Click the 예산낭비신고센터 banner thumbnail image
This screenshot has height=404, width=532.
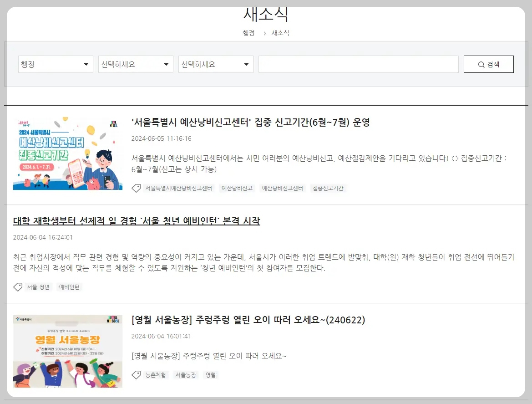point(67,153)
